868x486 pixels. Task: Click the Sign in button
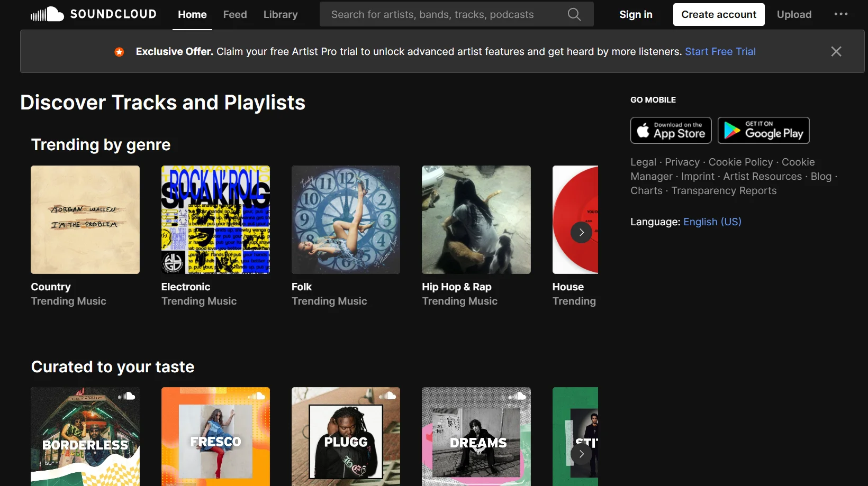636,14
